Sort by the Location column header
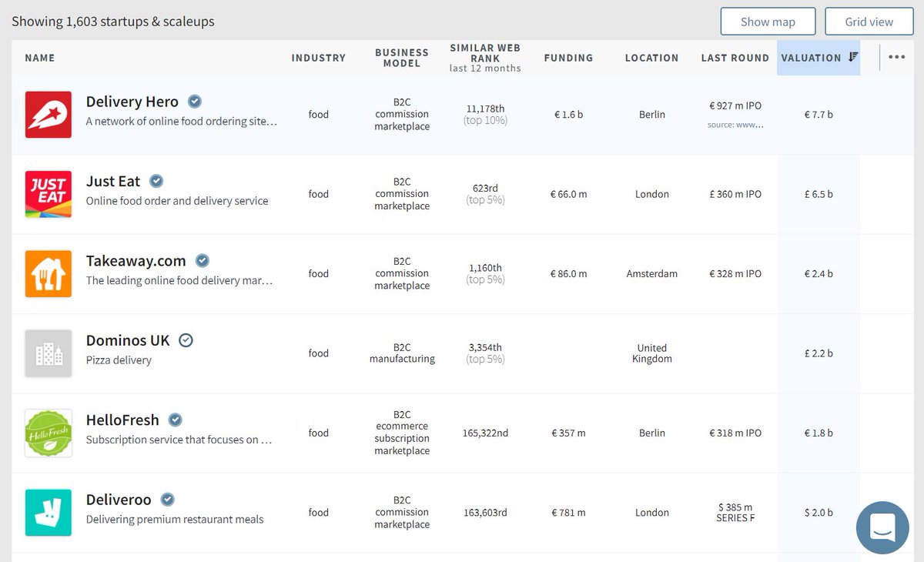Screen dimensions: 924x562 (x=652, y=58)
